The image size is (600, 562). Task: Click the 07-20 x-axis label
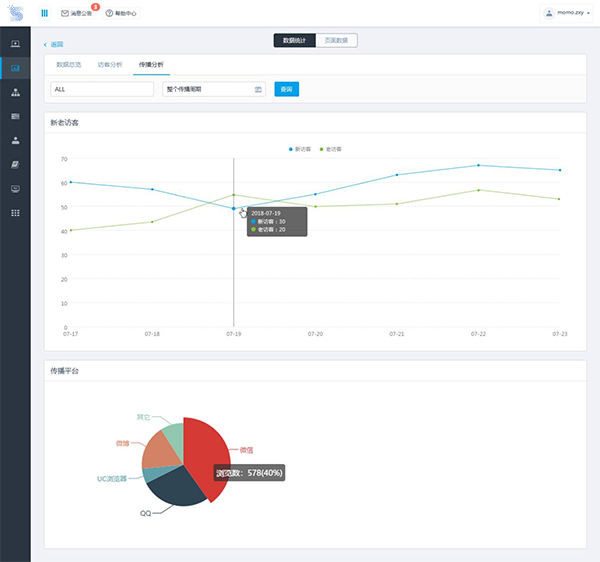point(315,334)
